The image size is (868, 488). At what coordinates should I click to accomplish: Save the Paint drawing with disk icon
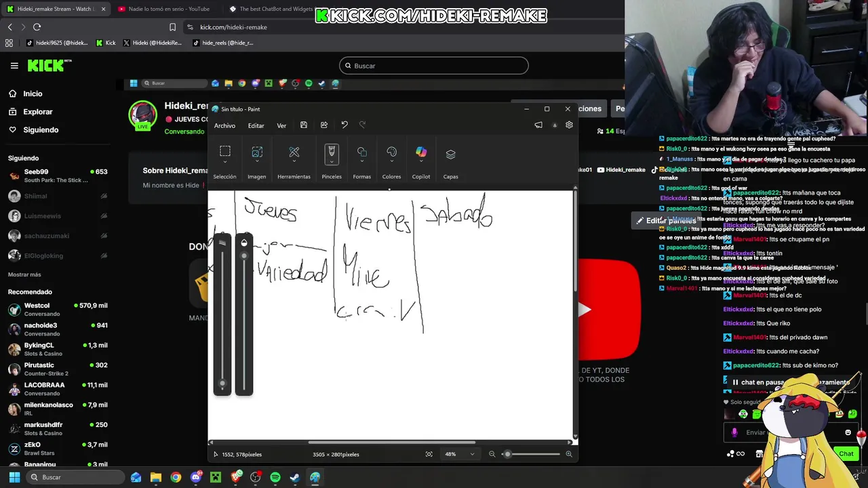(x=304, y=125)
